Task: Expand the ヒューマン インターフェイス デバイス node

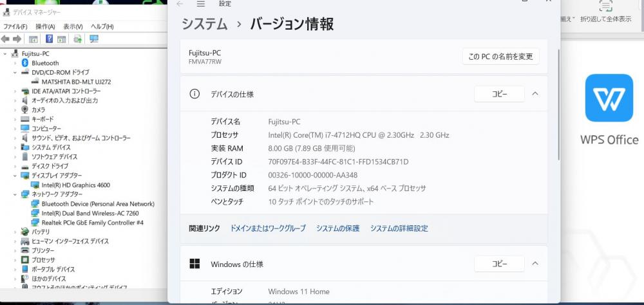Action: pyautogui.click(x=15, y=241)
